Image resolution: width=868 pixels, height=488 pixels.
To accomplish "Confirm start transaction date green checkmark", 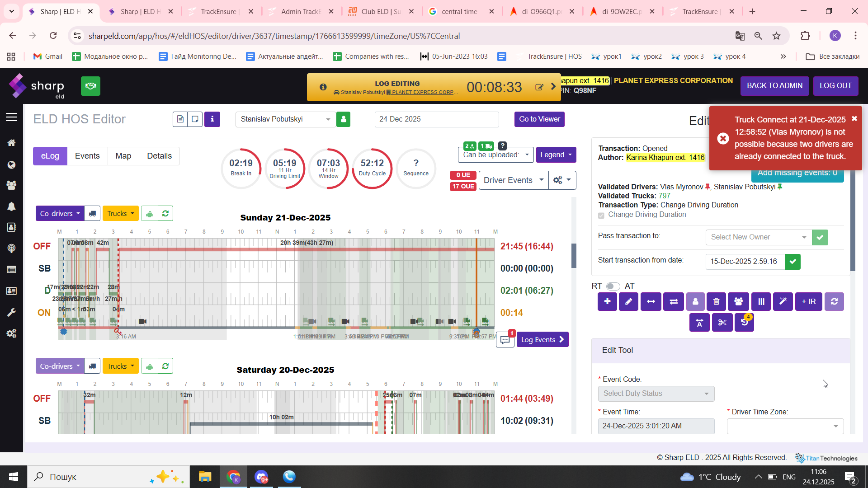I will (793, 262).
